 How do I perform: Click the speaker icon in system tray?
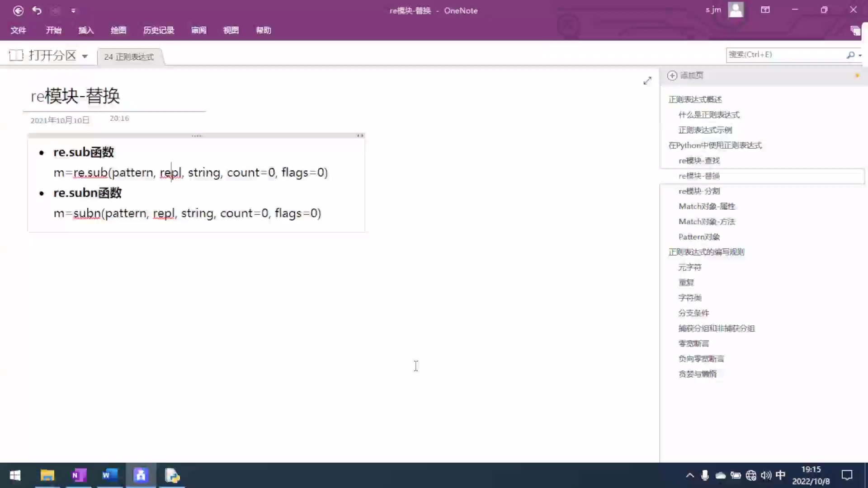click(x=766, y=475)
